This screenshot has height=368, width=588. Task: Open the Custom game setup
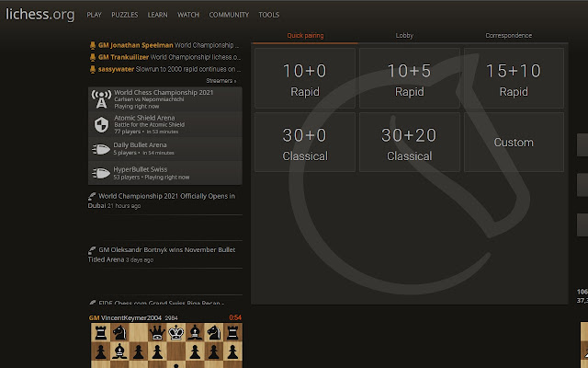click(514, 143)
